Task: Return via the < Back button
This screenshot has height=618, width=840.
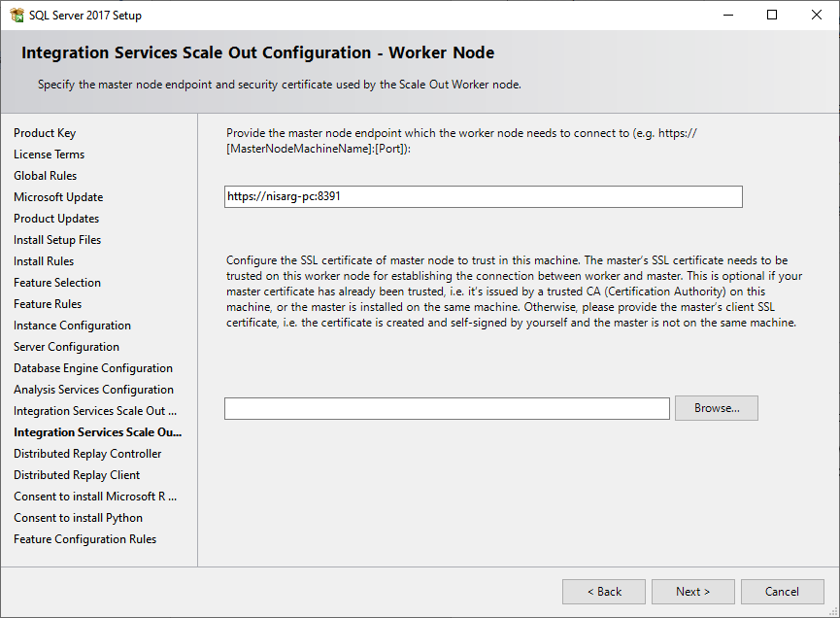Action: [x=604, y=592]
